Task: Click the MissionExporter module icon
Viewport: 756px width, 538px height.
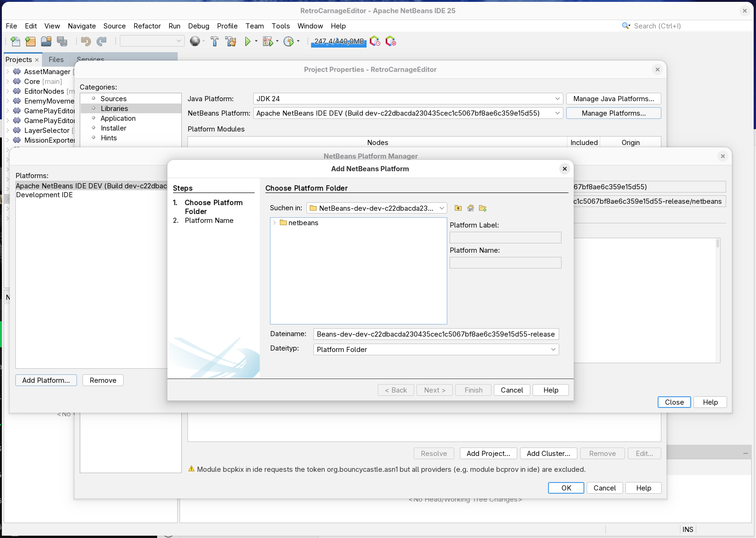Action: (17, 140)
